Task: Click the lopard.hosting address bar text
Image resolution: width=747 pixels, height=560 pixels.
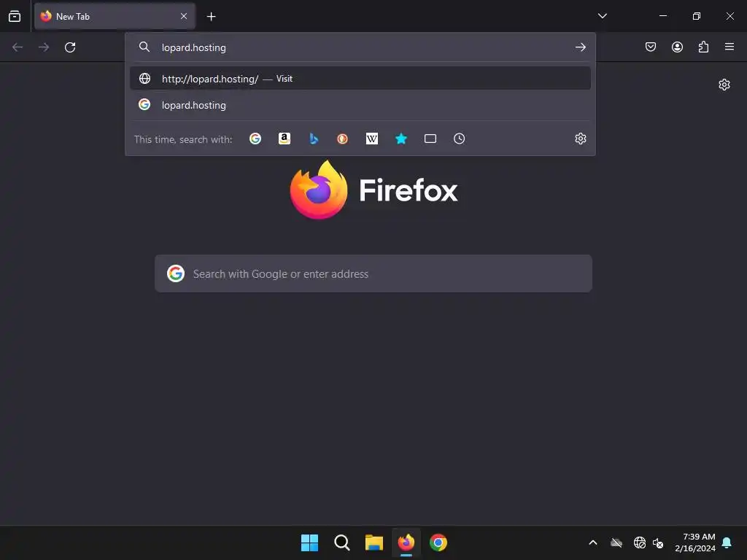Action: click(x=193, y=47)
